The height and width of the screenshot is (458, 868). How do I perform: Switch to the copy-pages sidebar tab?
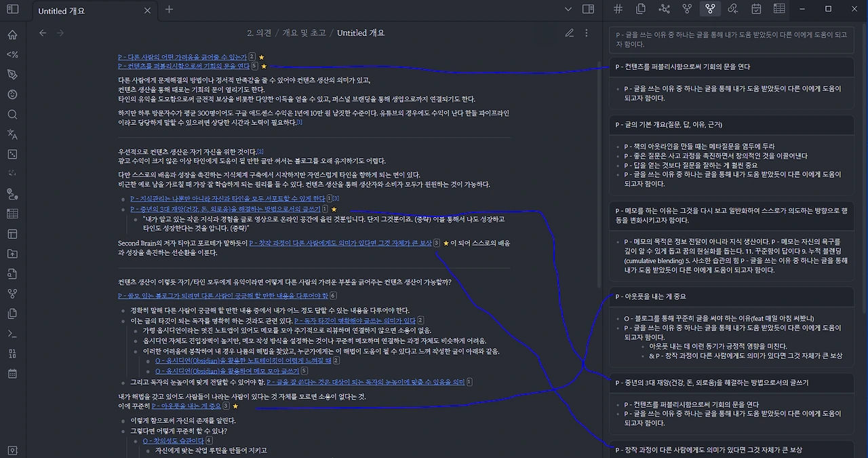tap(641, 9)
